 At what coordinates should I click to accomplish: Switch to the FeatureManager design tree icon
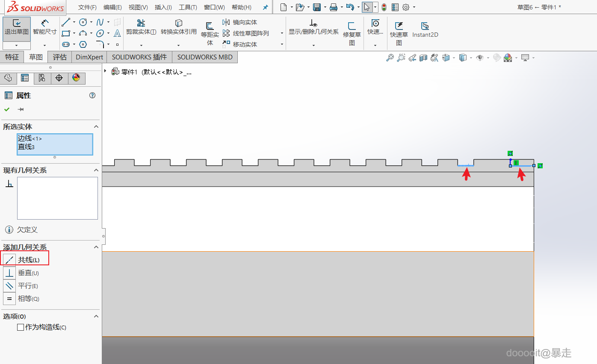tap(8, 78)
